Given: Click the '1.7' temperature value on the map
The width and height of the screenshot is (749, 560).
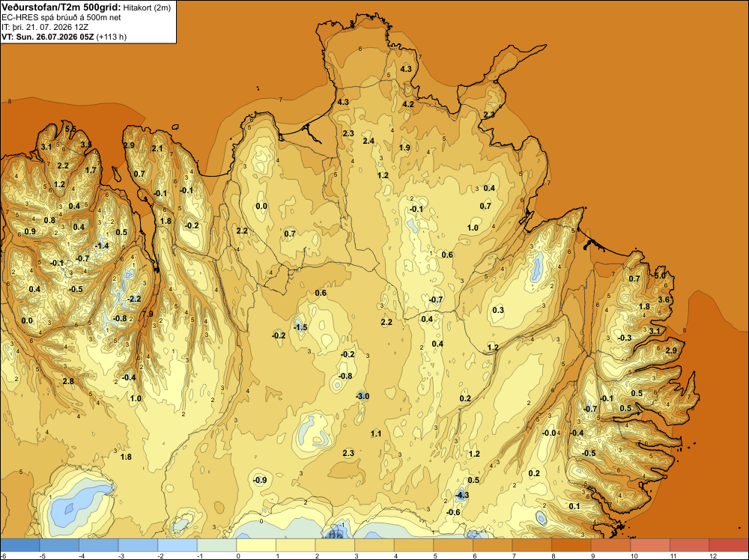Looking at the screenshot, I should click(x=91, y=170).
